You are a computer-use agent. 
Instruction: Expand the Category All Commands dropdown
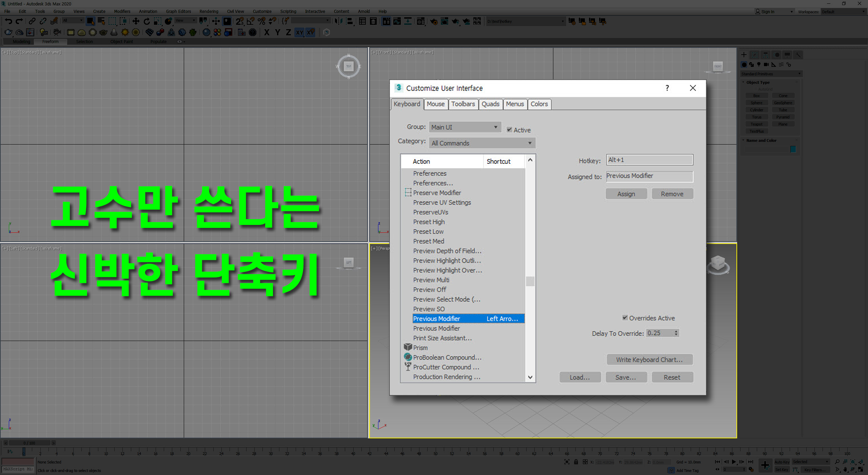pyautogui.click(x=482, y=143)
